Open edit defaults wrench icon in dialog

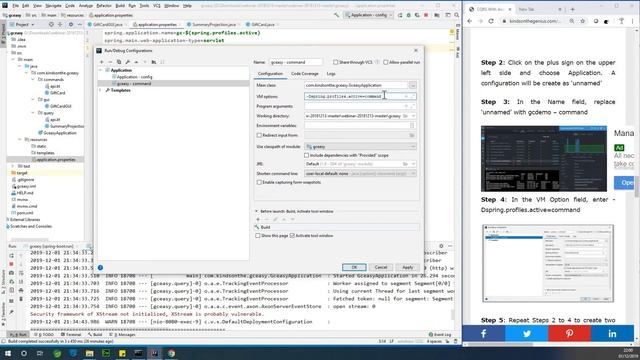tap(127, 62)
